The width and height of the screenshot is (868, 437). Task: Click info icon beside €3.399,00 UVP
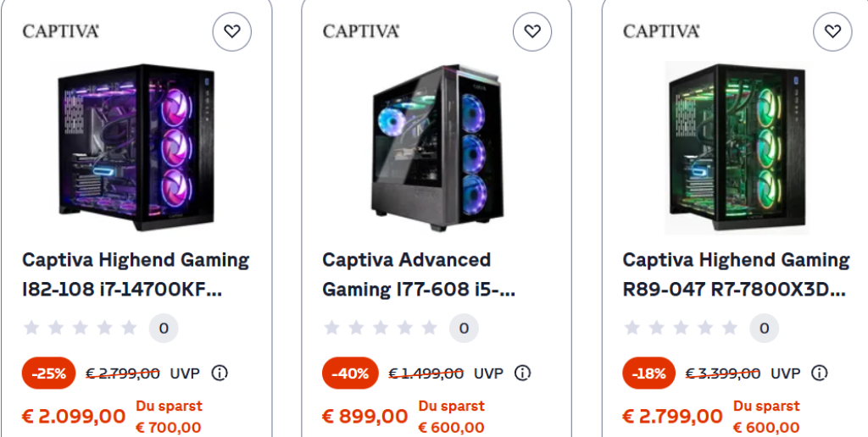coord(820,373)
